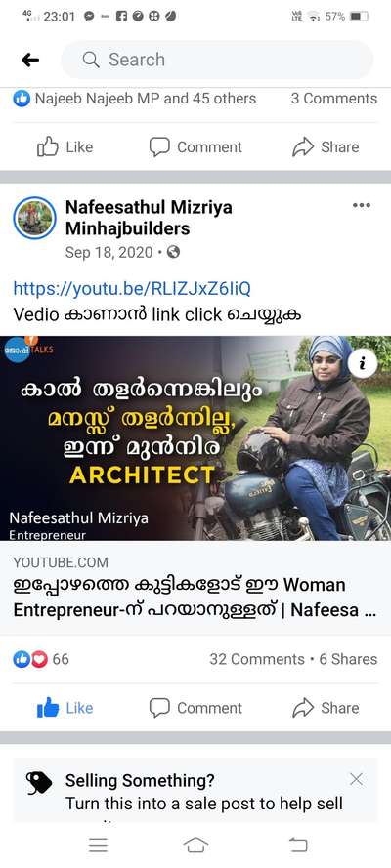Open the youtu.be video link
This screenshot has width=391, height=868.
click(x=132, y=288)
